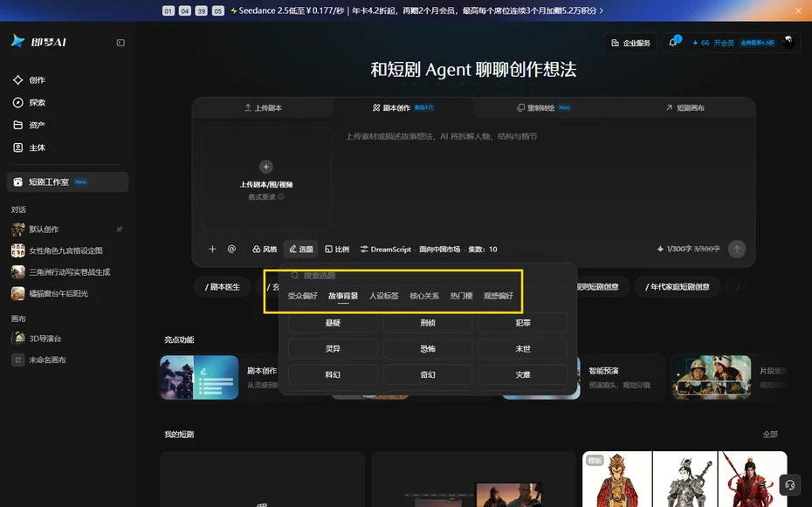Select 短剧工作室 in the sidebar

coord(68,182)
